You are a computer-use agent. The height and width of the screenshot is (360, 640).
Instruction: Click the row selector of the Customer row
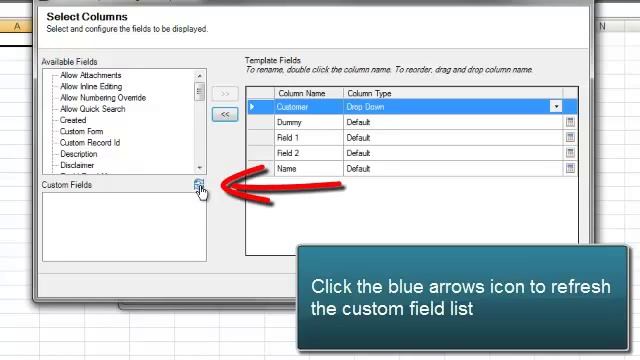[260, 107]
